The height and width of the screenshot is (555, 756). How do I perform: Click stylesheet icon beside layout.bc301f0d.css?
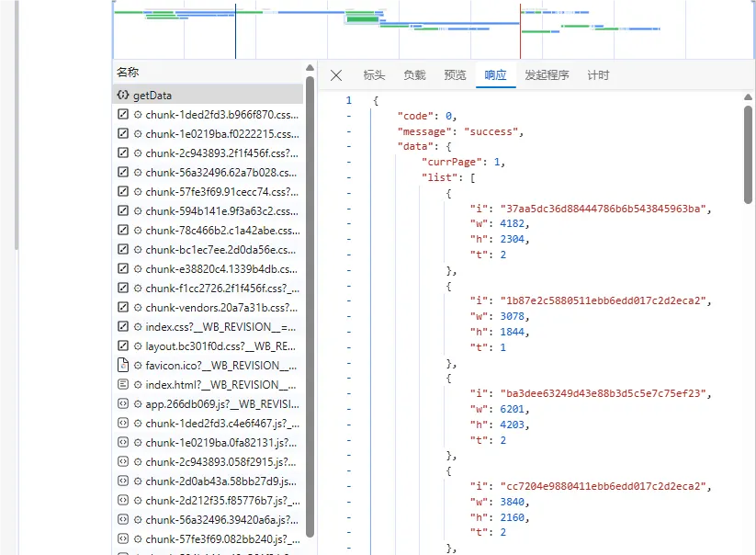point(123,345)
